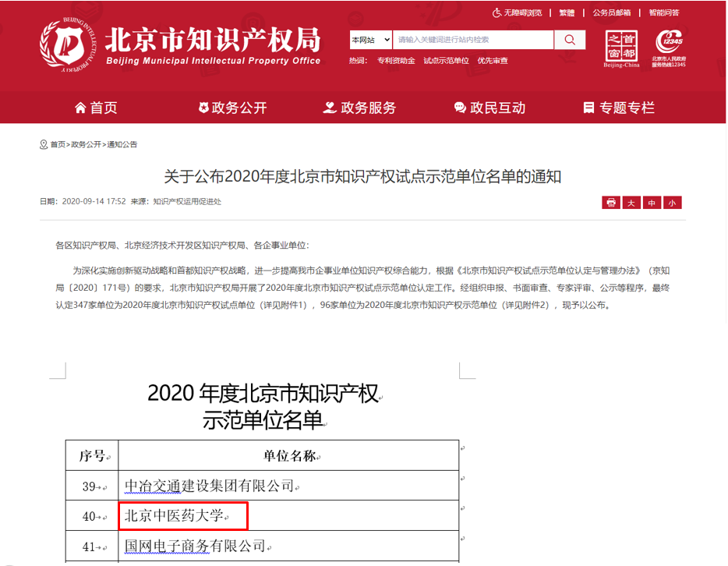This screenshot has height=566, width=728.
Task: Click hot keyword 优先审查
Action: 493,61
